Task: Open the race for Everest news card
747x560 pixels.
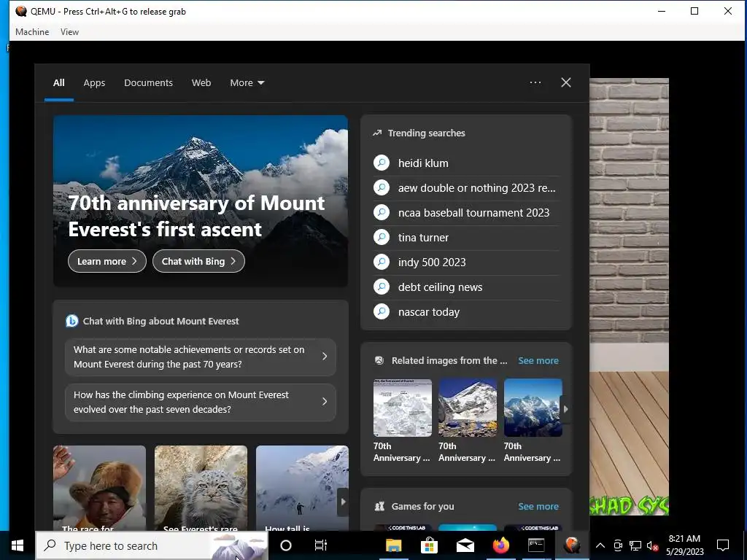Action: [99, 488]
